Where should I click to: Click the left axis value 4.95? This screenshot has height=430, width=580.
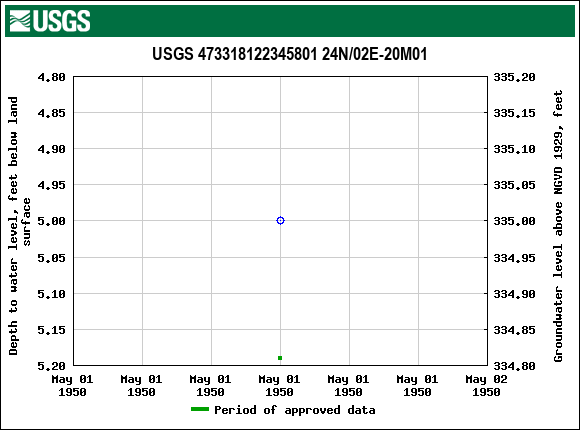pos(51,185)
